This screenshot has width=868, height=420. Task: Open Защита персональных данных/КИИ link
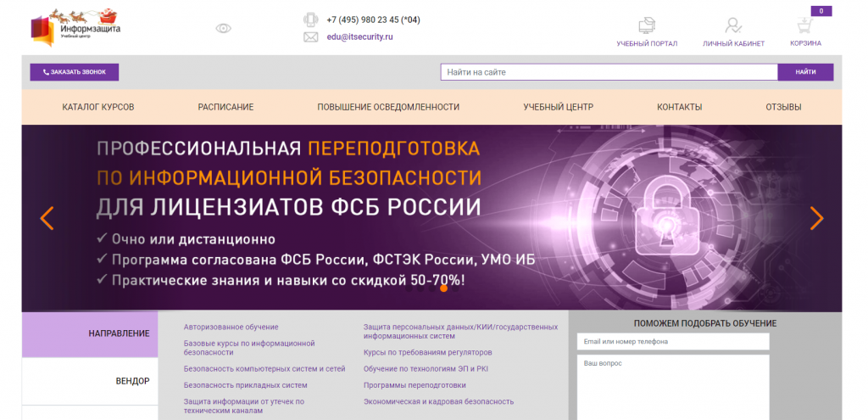(x=460, y=332)
